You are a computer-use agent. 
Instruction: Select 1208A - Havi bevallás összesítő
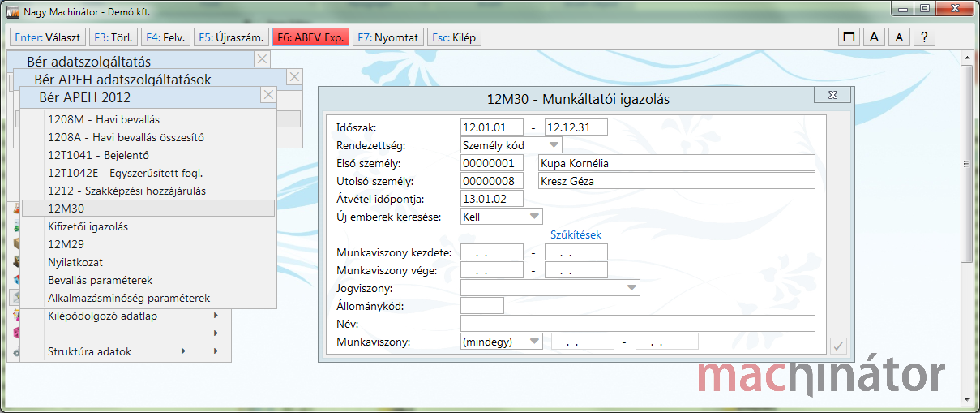coord(149,137)
